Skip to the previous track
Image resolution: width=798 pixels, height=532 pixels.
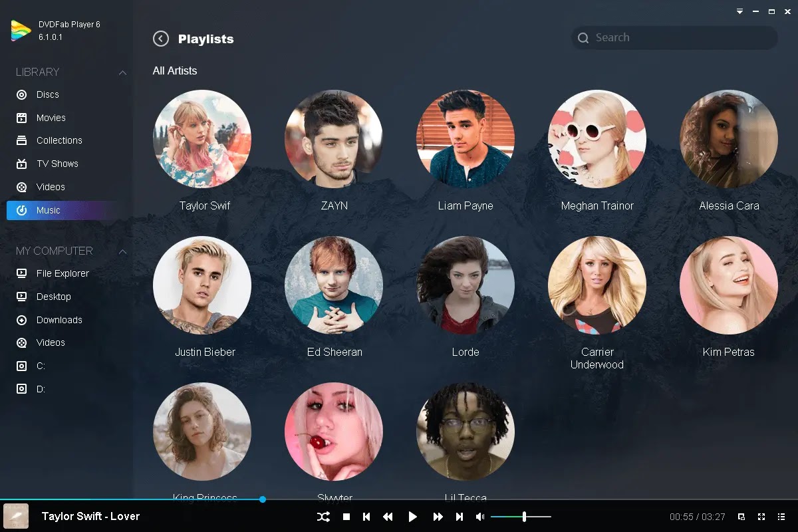366,517
